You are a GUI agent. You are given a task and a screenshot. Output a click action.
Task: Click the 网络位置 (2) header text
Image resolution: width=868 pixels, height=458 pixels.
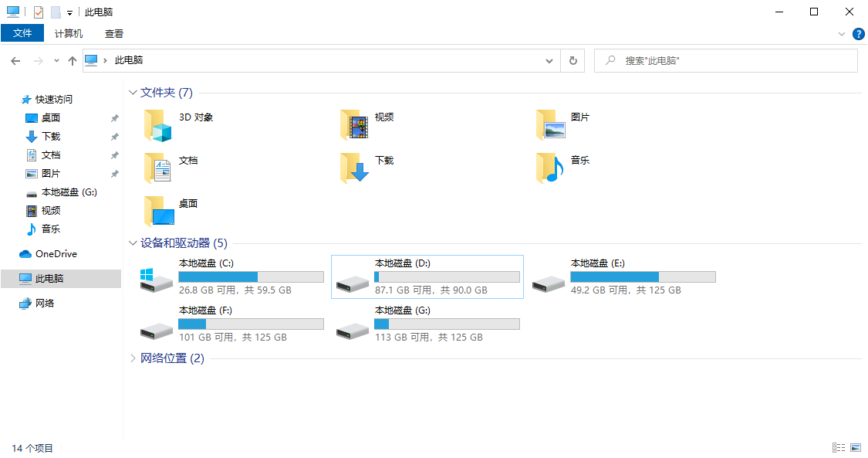click(x=172, y=358)
